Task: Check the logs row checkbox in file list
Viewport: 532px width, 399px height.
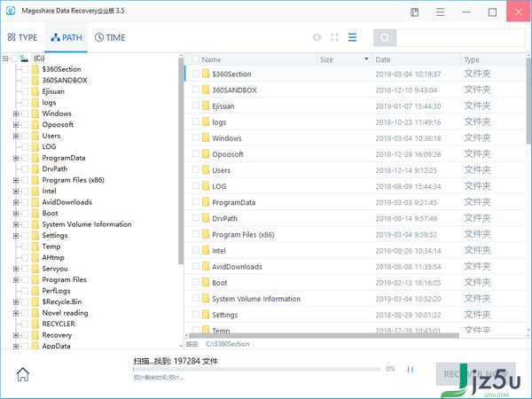Action: tap(195, 121)
